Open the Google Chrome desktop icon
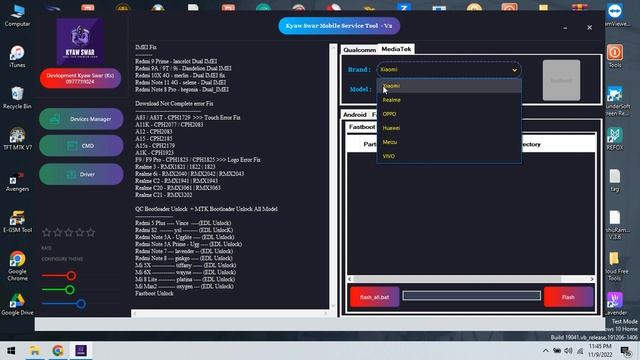 tap(17, 266)
